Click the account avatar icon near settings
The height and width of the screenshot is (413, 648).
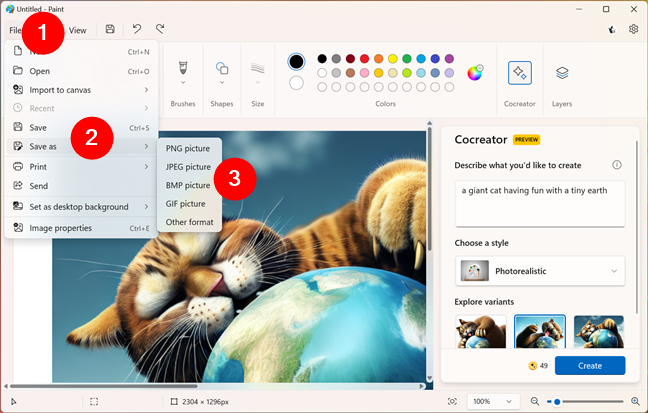pos(612,29)
